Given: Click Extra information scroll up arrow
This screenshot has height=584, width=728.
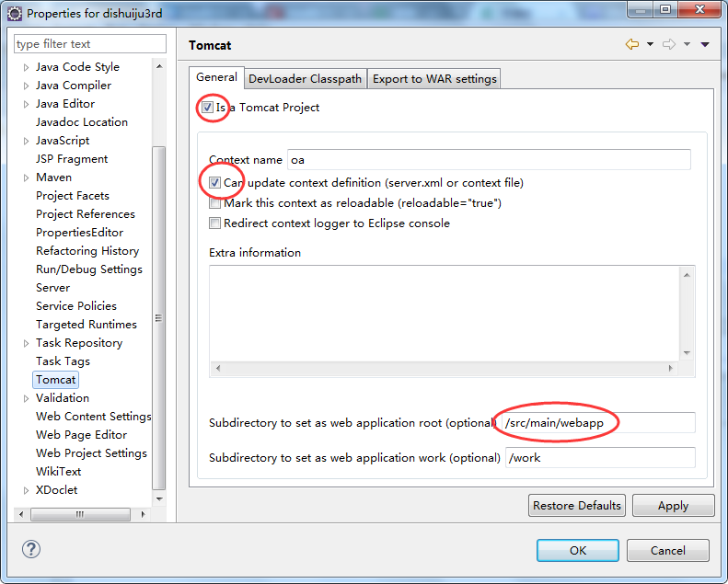Looking at the screenshot, I should (x=688, y=275).
